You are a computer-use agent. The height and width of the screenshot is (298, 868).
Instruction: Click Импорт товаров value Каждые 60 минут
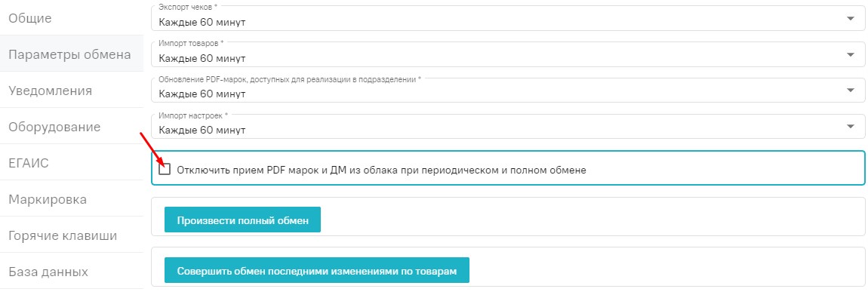click(202, 58)
